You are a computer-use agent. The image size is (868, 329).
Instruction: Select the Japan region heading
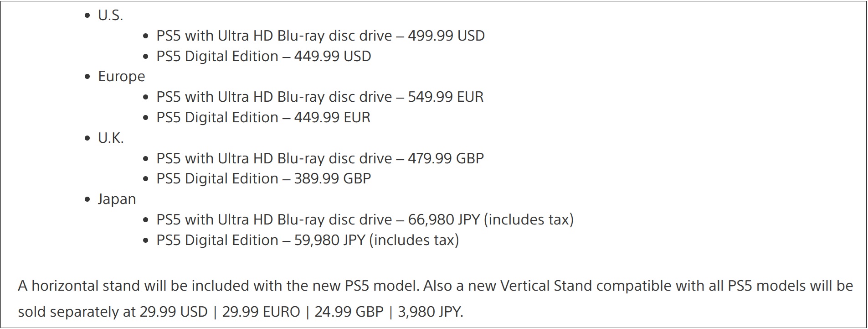117,199
